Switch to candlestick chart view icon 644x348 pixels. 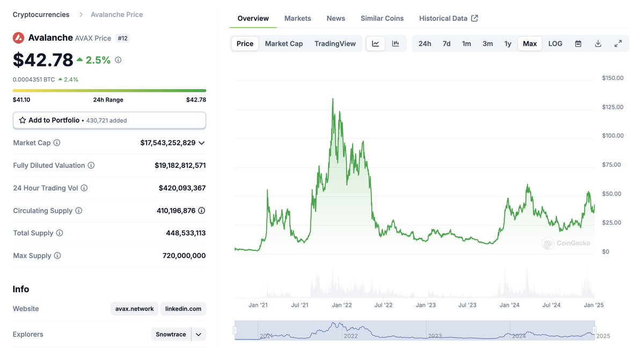[396, 43]
